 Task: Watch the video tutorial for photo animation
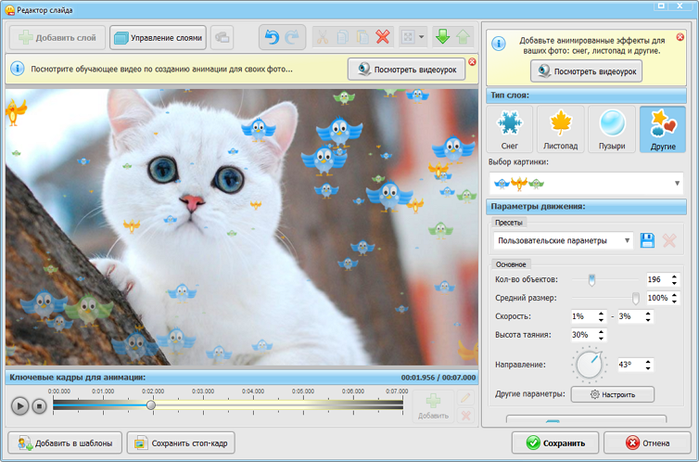point(406,70)
